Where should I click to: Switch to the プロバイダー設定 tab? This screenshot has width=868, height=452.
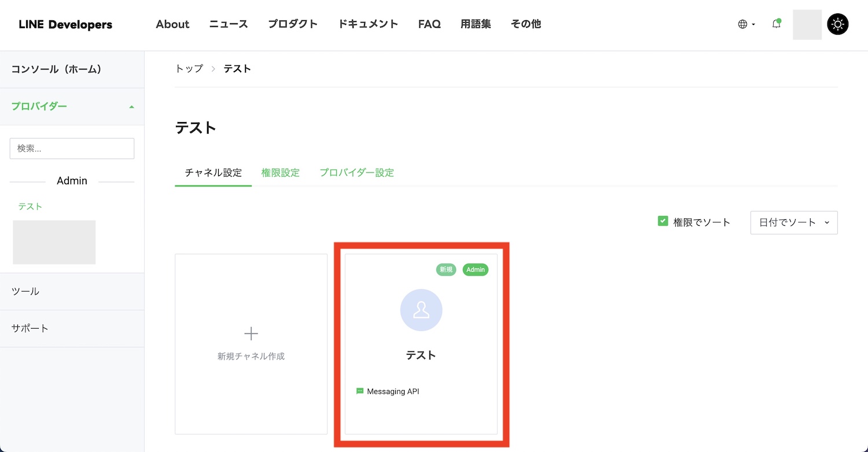(x=357, y=172)
